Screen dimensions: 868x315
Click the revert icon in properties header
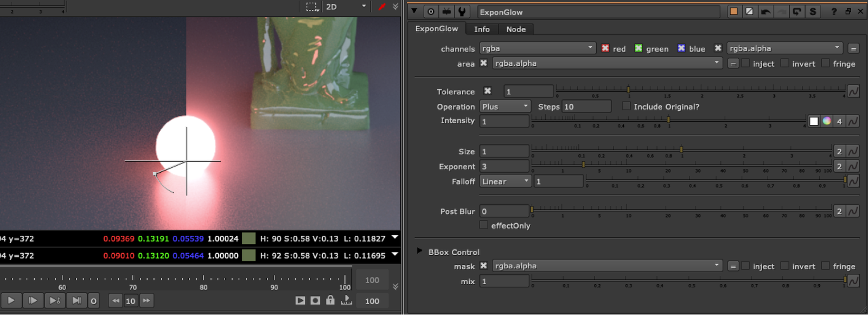pos(796,11)
